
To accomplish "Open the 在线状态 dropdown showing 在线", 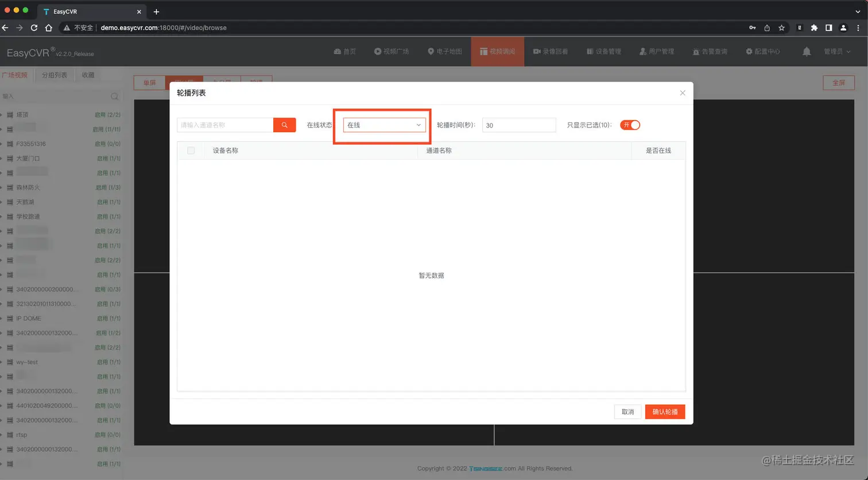I will [x=384, y=125].
